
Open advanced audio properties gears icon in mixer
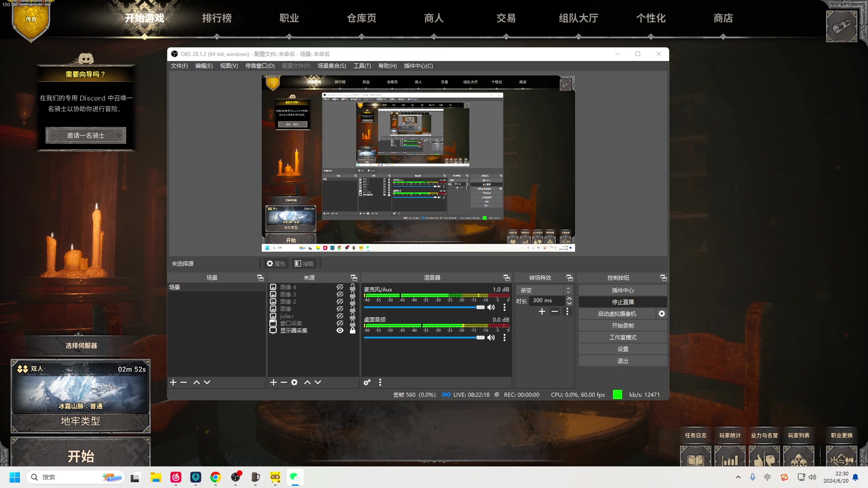[367, 382]
